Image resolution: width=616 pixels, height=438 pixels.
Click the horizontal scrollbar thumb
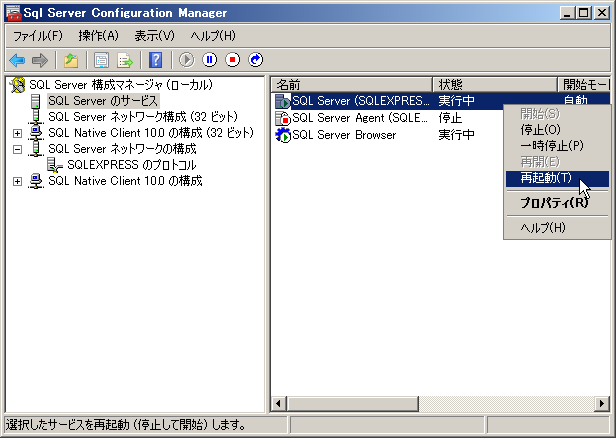[353, 404]
